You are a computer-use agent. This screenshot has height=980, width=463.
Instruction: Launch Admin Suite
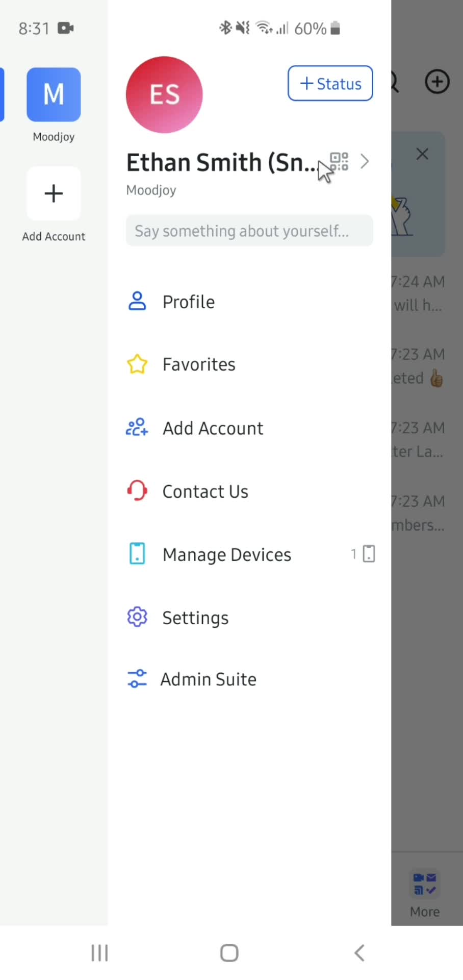(x=249, y=679)
